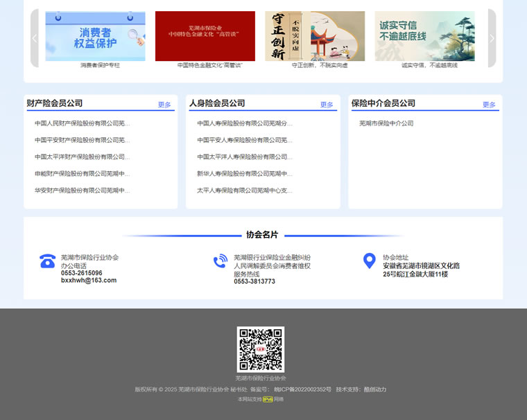Open 芜湖市保险中介公司 link
527x420 pixels.
coord(386,123)
